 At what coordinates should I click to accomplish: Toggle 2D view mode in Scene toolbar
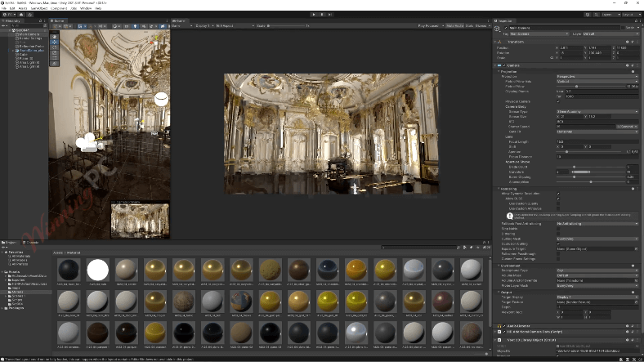click(x=127, y=26)
